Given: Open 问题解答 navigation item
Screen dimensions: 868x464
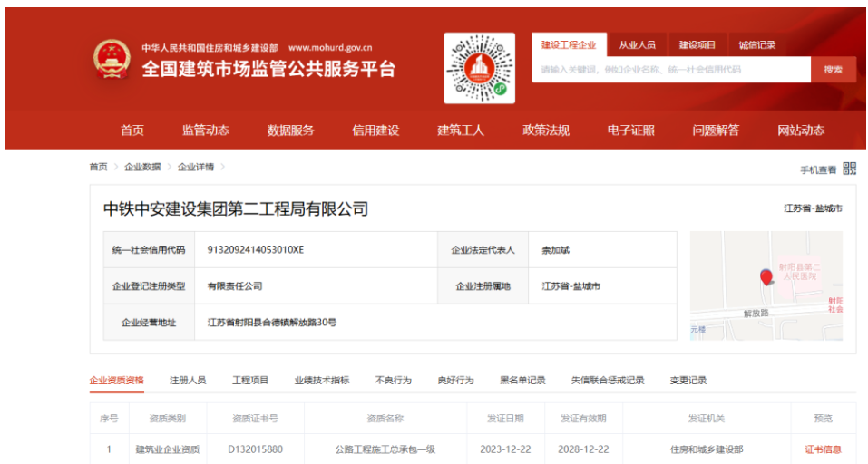Looking at the screenshot, I should [x=716, y=130].
